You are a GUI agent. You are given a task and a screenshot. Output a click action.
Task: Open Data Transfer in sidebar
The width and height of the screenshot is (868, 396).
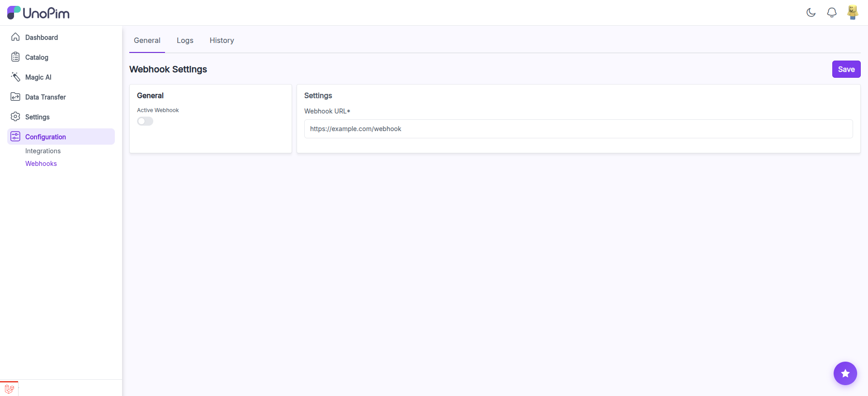pyautogui.click(x=46, y=97)
